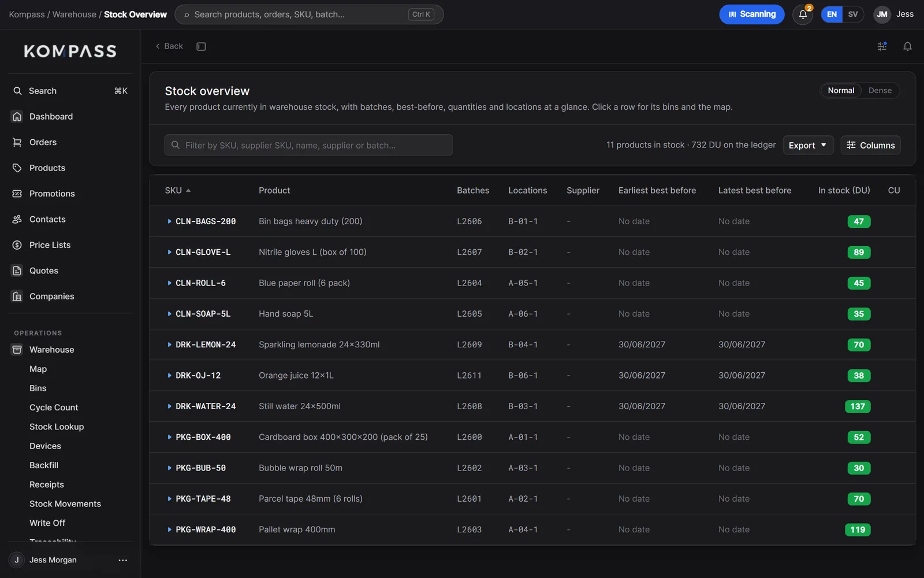
Task: Click the Price Lists coin icon
Action: click(x=17, y=245)
